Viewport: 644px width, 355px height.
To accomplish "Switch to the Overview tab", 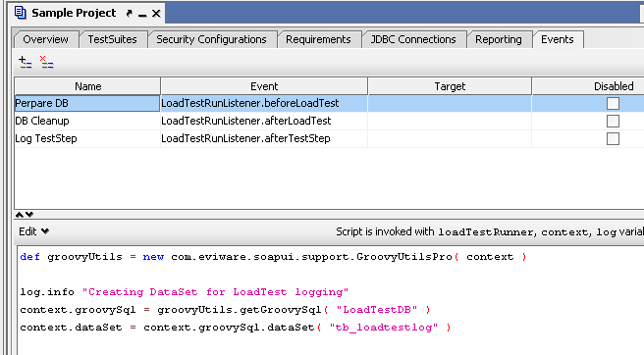I will (x=45, y=39).
